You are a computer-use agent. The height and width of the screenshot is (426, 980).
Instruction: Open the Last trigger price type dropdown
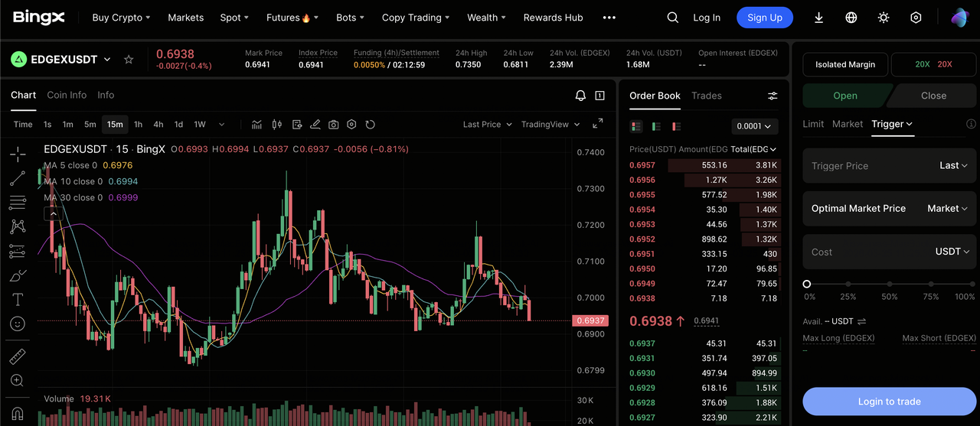point(953,166)
